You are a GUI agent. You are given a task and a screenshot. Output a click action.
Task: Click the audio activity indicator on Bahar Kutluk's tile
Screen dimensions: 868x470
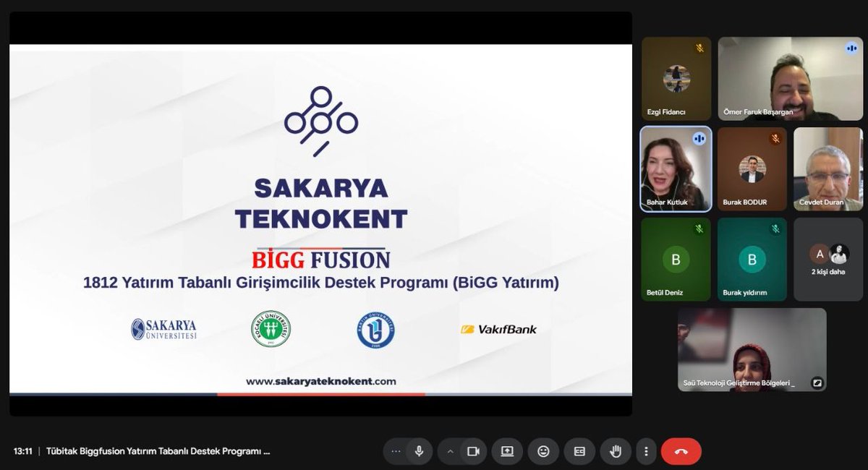(699, 138)
